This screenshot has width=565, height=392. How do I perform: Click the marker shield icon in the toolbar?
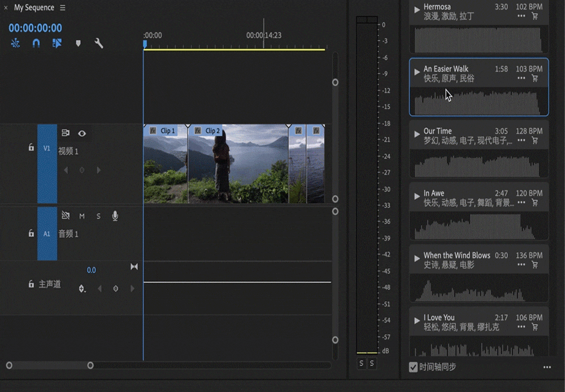(78, 43)
